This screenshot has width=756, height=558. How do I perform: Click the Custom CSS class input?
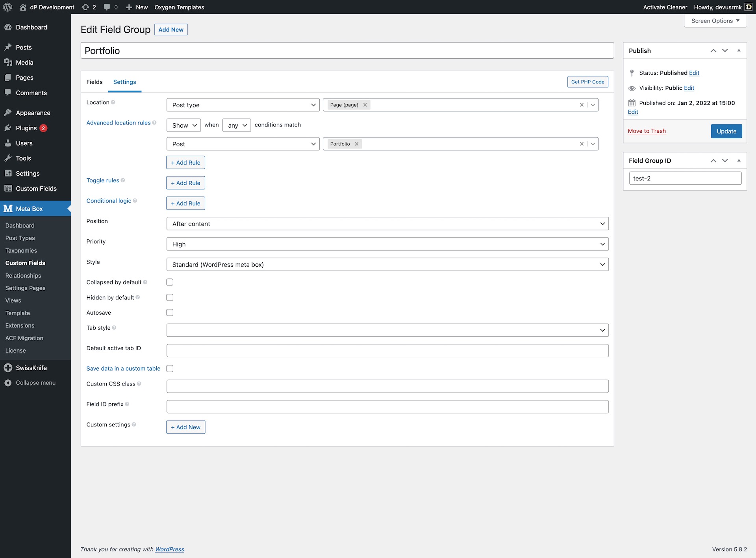(x=387, y=386)
